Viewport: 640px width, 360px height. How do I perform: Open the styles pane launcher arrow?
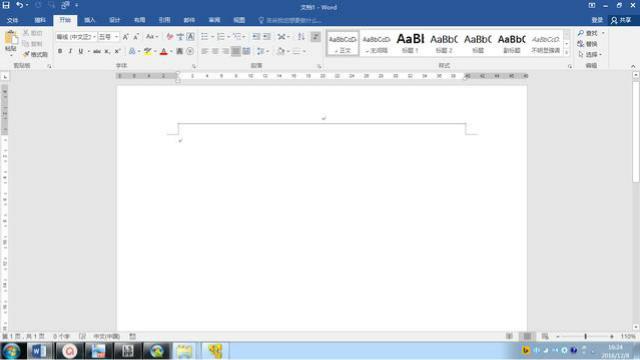[x=570, y=66]
